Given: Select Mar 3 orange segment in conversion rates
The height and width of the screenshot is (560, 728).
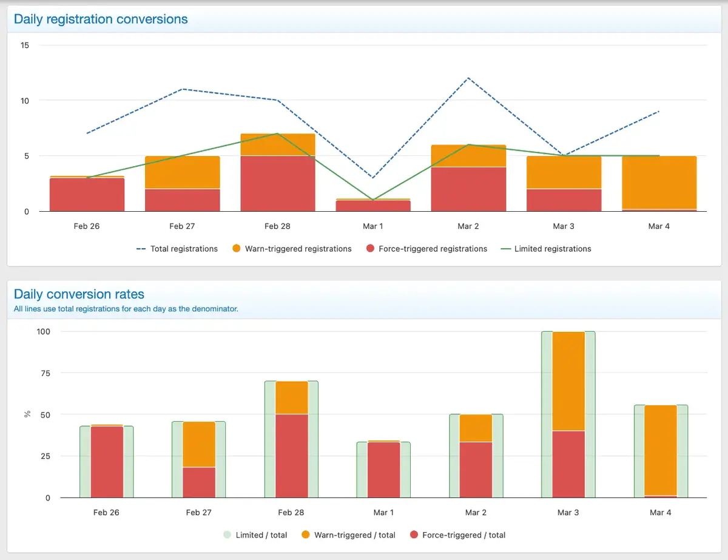Looking at the screenshot, I should [x=568, y=381].
